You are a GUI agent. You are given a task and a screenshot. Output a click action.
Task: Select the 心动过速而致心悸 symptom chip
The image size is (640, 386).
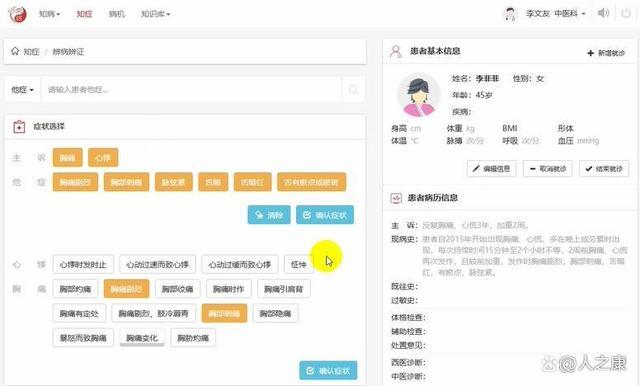pos(157,264)
